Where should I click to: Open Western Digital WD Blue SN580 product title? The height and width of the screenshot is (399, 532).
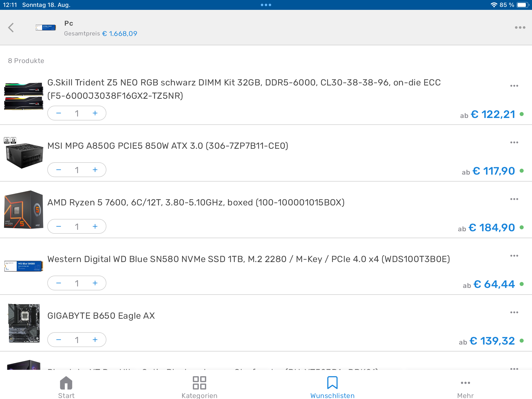click(x=249, y=259)
